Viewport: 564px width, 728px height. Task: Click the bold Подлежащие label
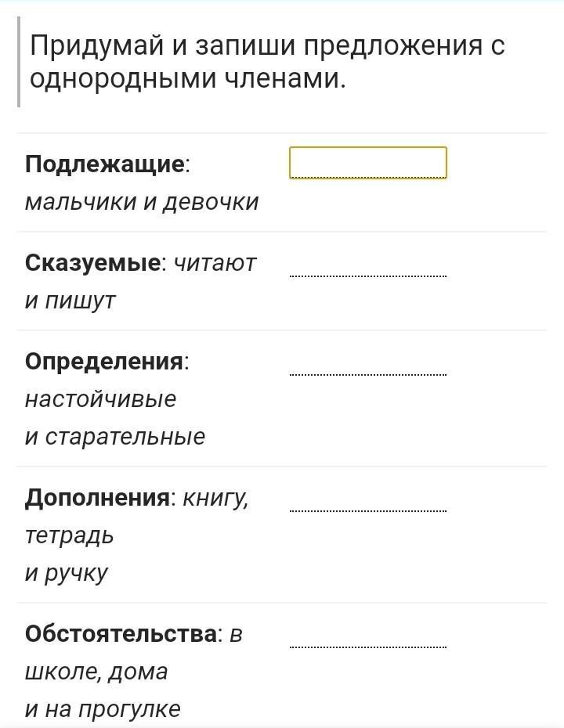pos(104,164)
